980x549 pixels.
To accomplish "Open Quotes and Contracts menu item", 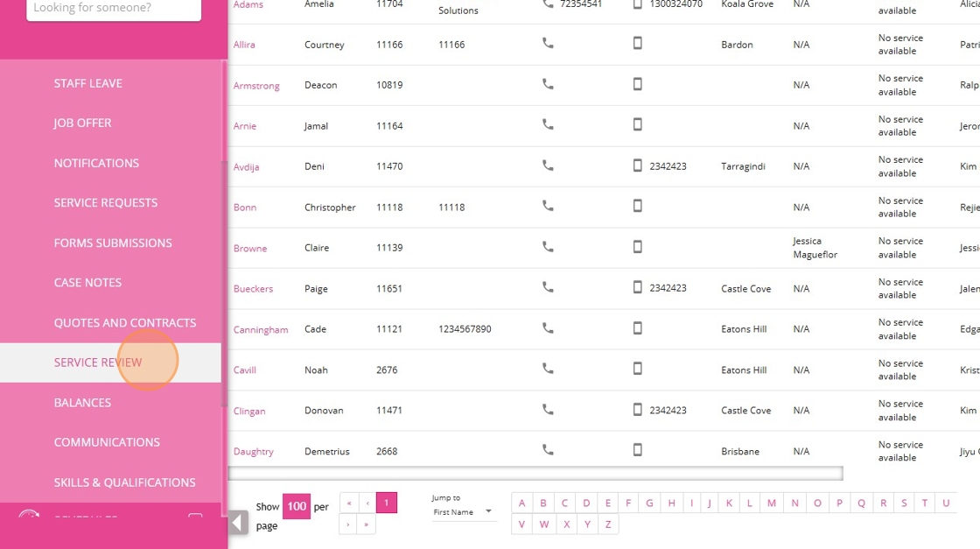I will [x=125, y=322].
